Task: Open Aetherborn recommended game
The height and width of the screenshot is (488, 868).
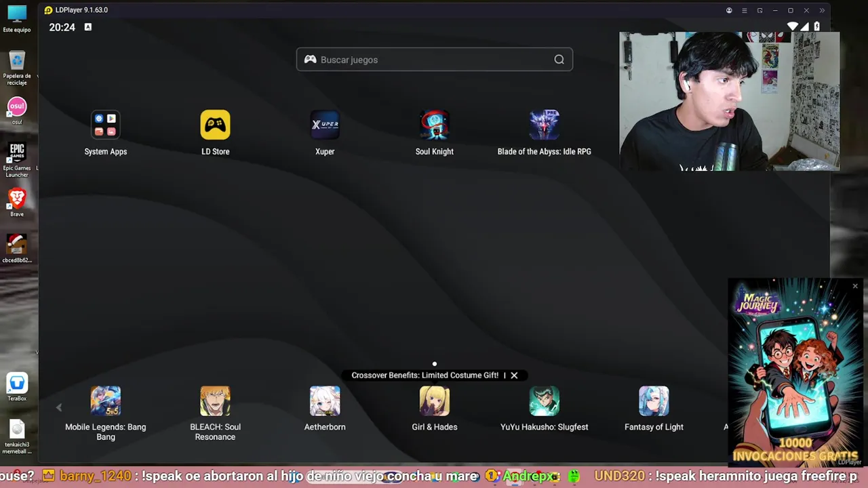Action: [325, 401]
